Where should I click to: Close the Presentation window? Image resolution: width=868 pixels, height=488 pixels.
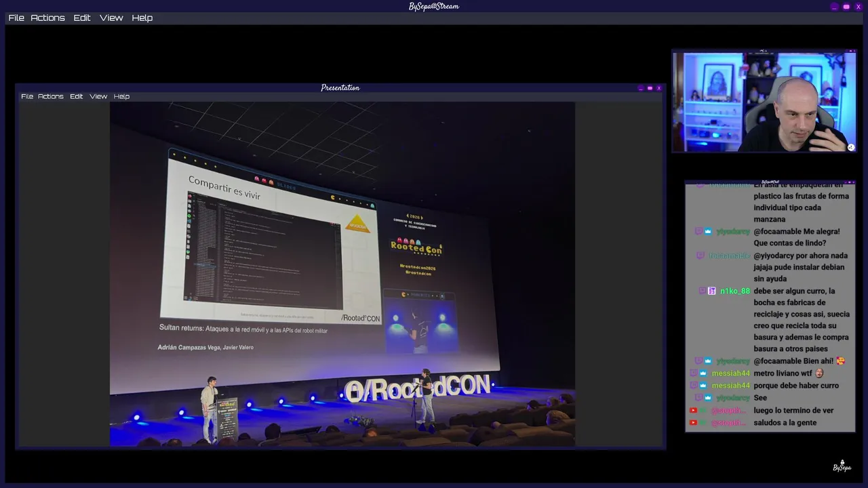pyautogui.click(x=658, y=88)
